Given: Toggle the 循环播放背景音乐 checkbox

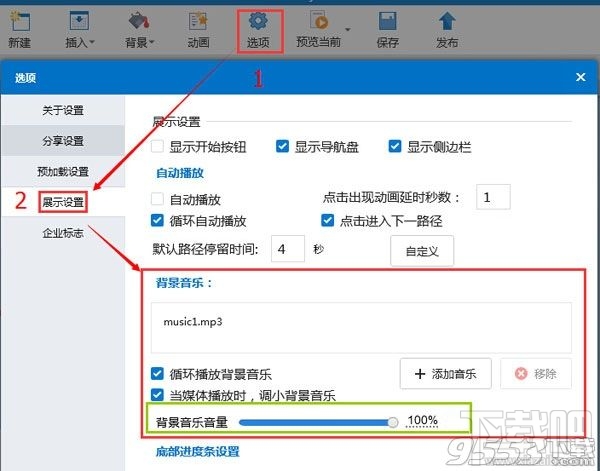Looking at the screenshot, I should 157,373.
